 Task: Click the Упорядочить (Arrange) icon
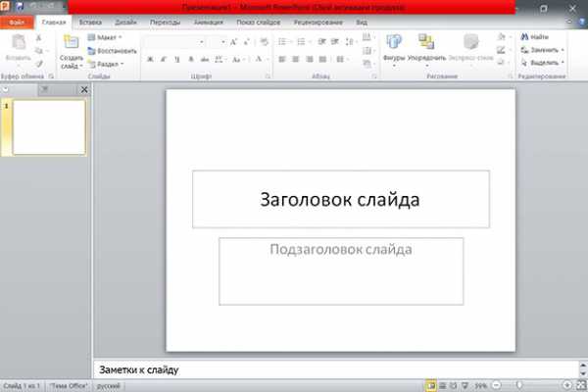click(x=426, y=42)
